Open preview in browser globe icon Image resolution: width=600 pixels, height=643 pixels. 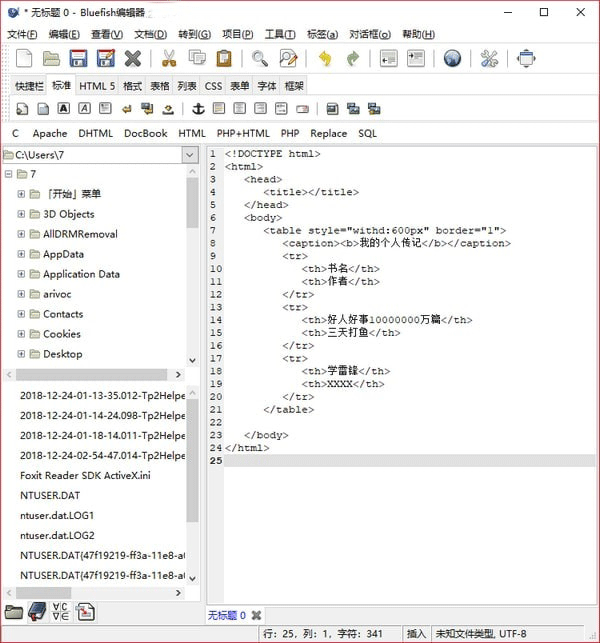452,59
